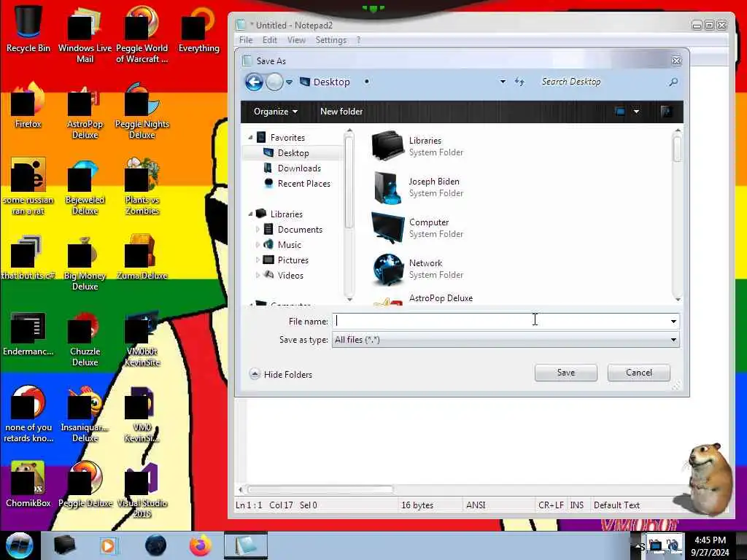Viewport: 747px width, 560px height.
Task: Select Downloads in Favorites
Action: pyautogui.click(x=298, y=168)
